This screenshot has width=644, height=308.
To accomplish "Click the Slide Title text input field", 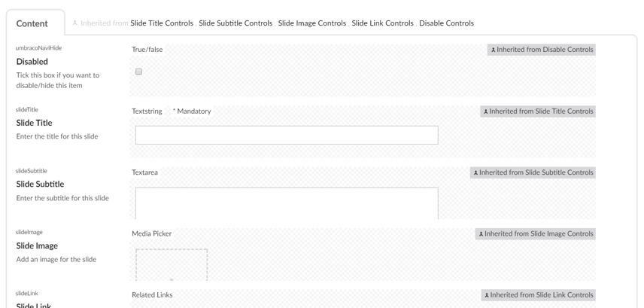I will [x=286, y=135].
